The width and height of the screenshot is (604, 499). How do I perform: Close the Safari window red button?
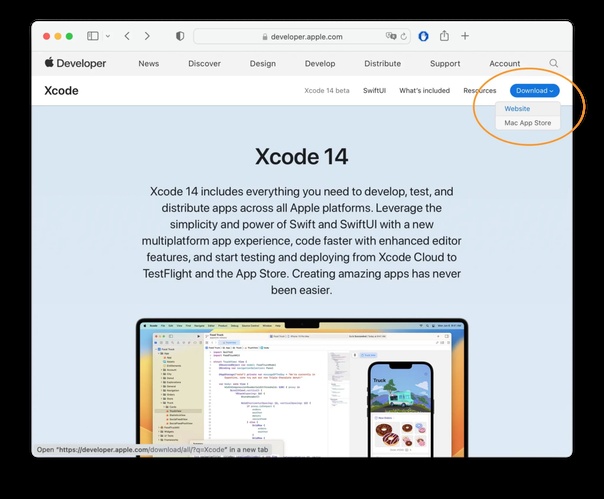[x=47, y=36]
